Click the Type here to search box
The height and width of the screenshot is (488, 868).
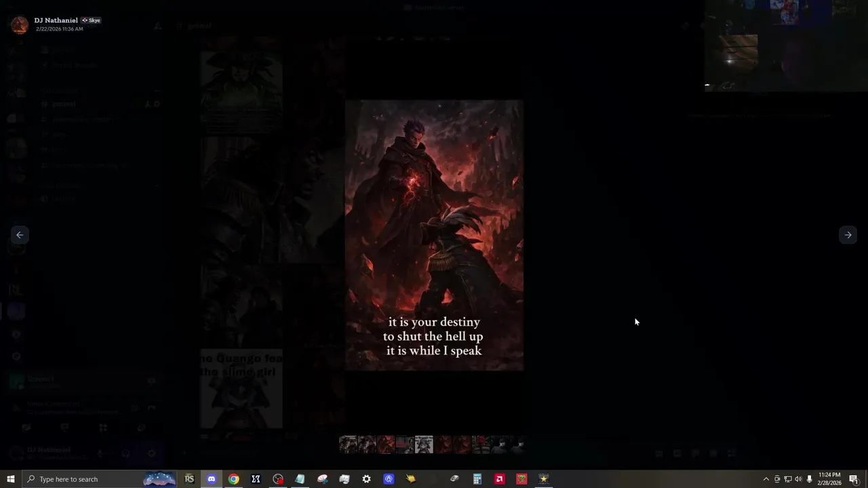click(100, 479)
